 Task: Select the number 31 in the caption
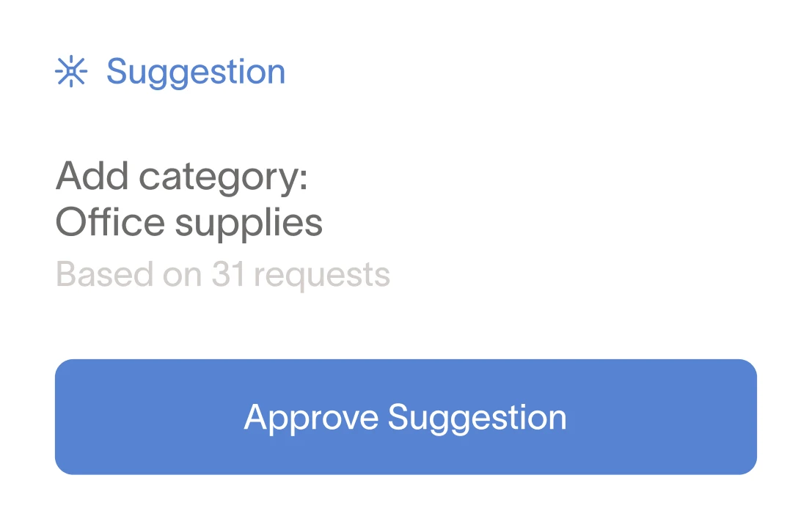pos(228,274)
